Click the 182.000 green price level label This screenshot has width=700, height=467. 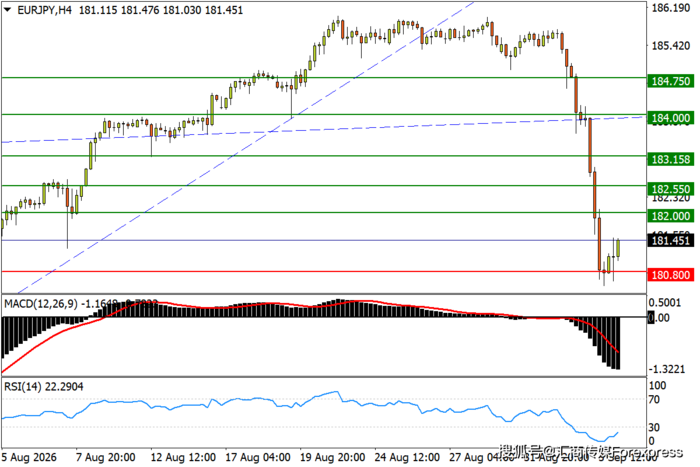click(x=671, y=216)
